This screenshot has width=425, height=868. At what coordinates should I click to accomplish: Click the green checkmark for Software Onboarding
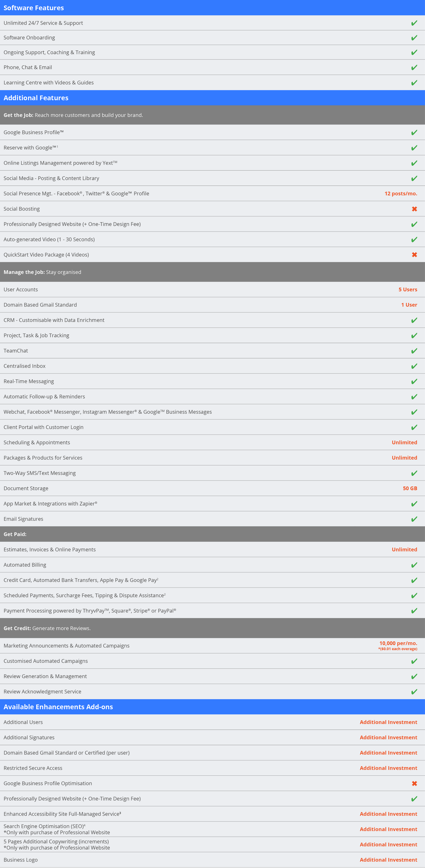[x=414, y=38]
